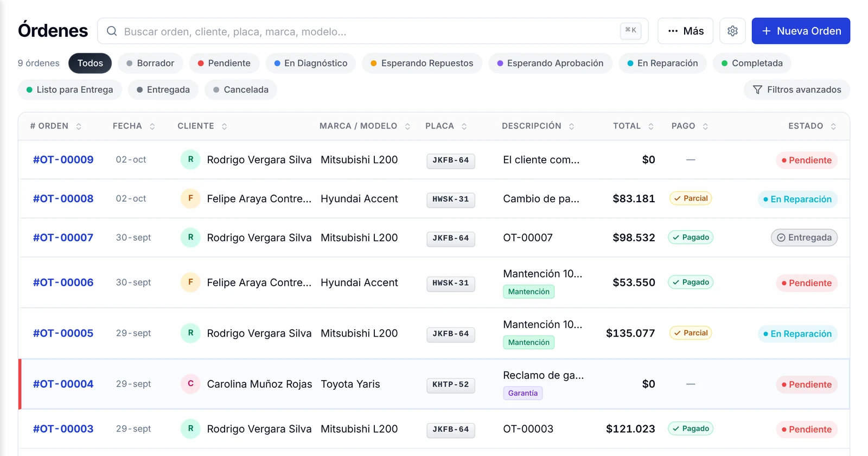Filter by Borrador status
The height and width of the screenshot is (456, 868).
point(150,63)
